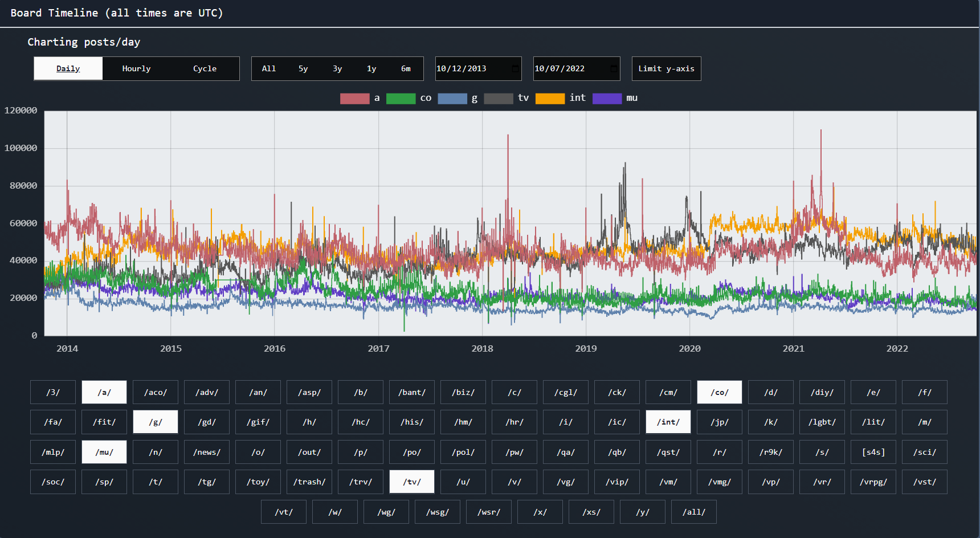Image resolution: width=980 pixels, height=538 pixels.
Task: Disable the /tv/ board toggle
Action: tap(412, 482)
